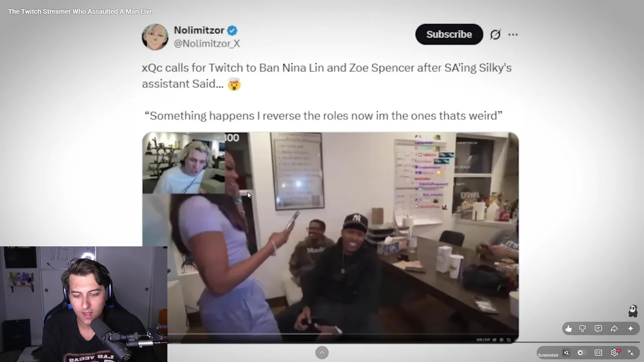Open the video settings gear
This screenshot has width=644, height=362.
click(614, 353)
